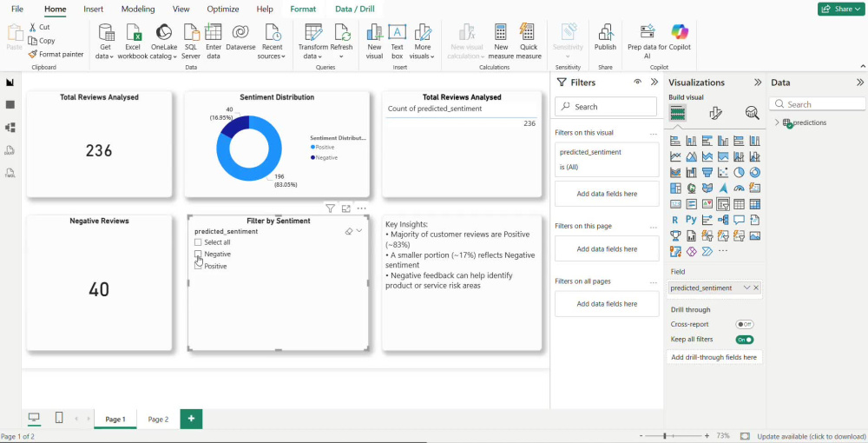Open the Transform data dropdown
This screenshot has height=443, width=868.
tap(312, 41)
